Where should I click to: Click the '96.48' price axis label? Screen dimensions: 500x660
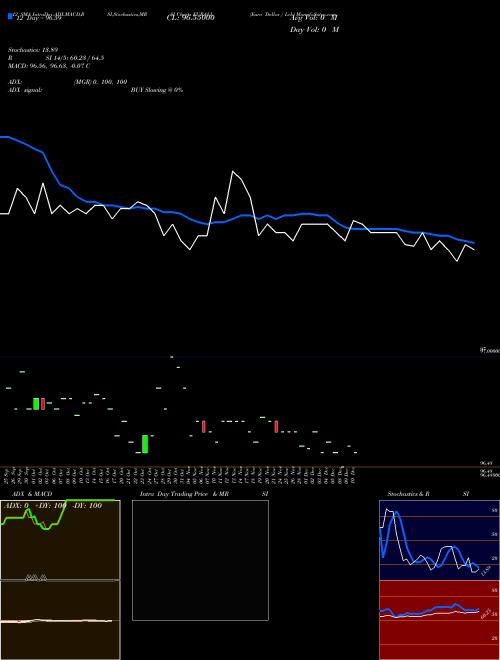(x=487, y=463)
